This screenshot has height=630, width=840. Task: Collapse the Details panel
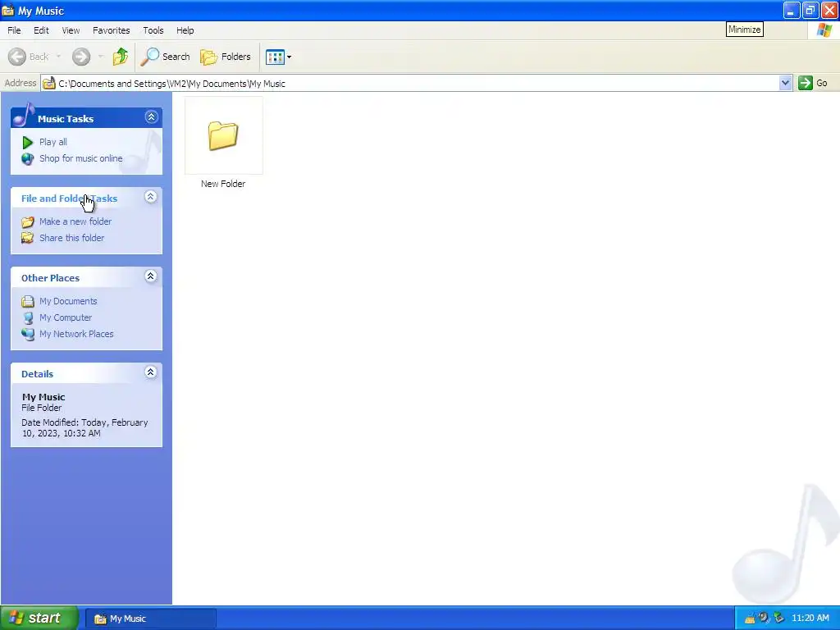(151, 372)
